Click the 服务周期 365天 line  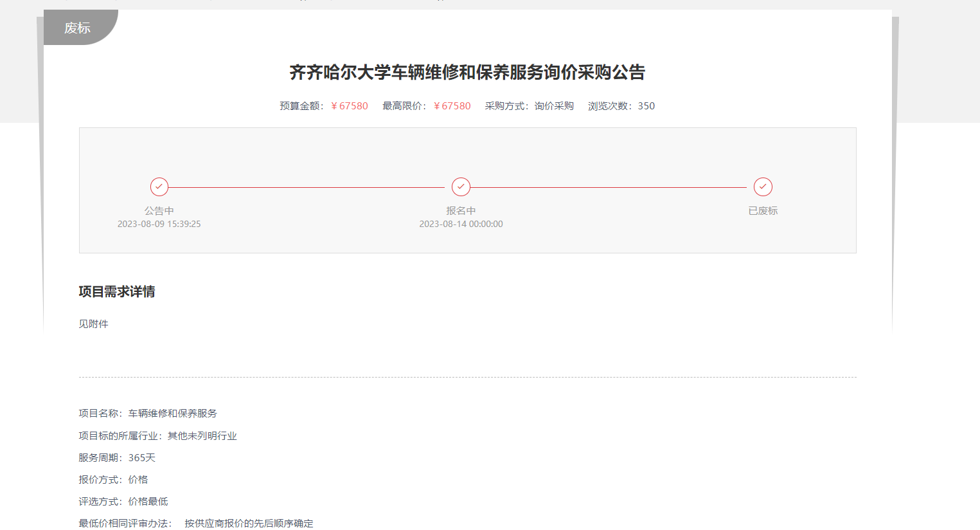click(117, 457)
